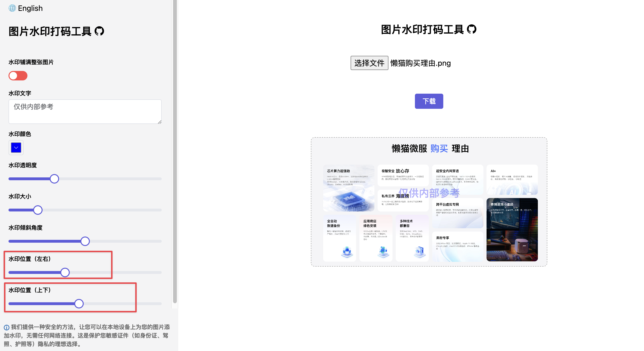Click the 水印铺满整张图片 label
644x351 pixels.
[31, 62]
